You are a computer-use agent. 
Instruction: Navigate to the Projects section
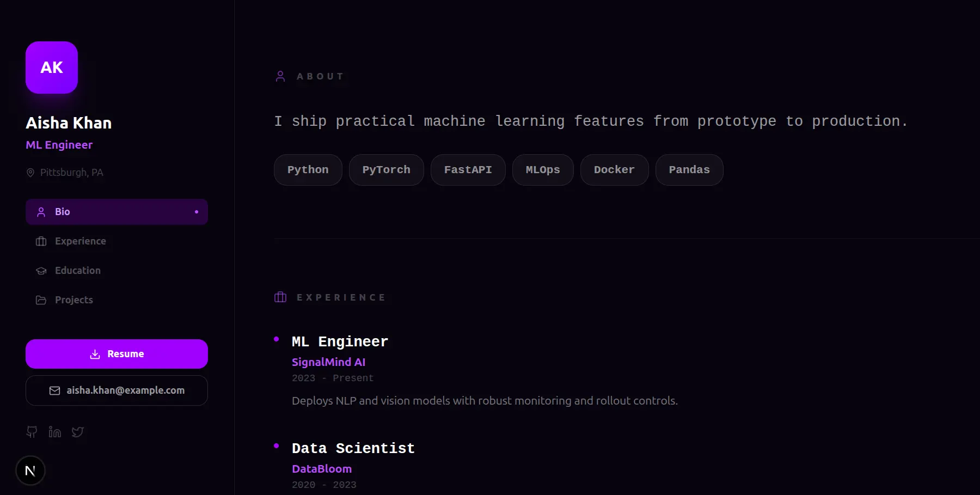[73, 300]
